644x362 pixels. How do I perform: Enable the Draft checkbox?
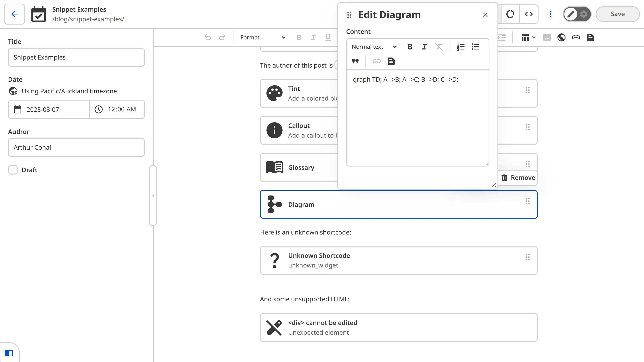13,170
